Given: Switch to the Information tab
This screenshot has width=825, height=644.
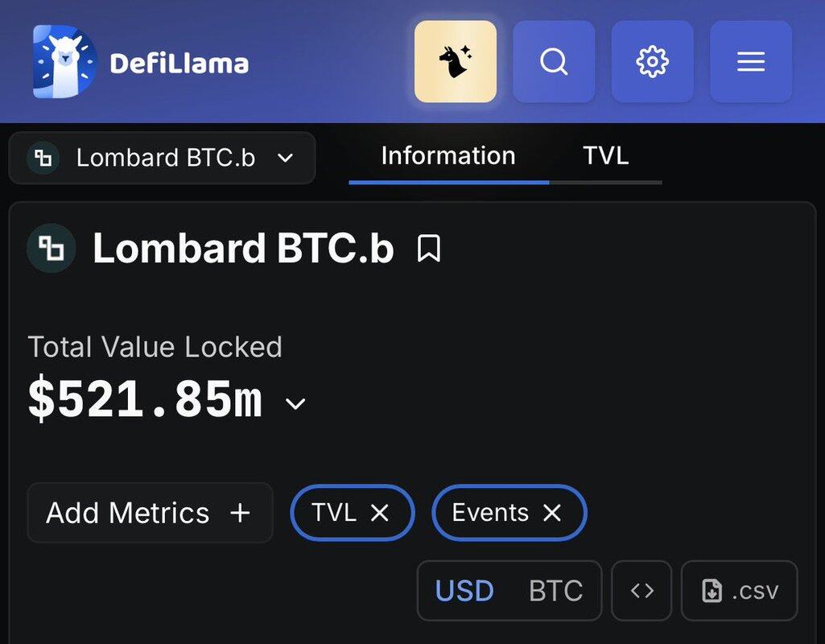Looking at the screenshot, I should [x=448, y=156].
